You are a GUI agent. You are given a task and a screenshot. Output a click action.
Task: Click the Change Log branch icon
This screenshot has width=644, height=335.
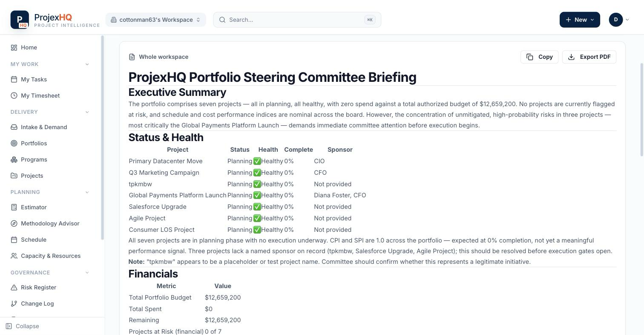point(14,303)
